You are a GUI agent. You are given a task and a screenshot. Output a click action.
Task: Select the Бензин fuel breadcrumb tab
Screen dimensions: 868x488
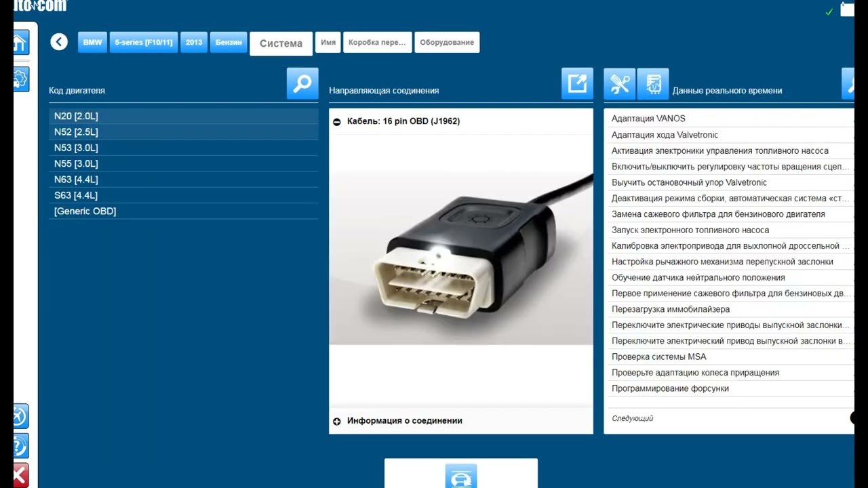[229, 42]
